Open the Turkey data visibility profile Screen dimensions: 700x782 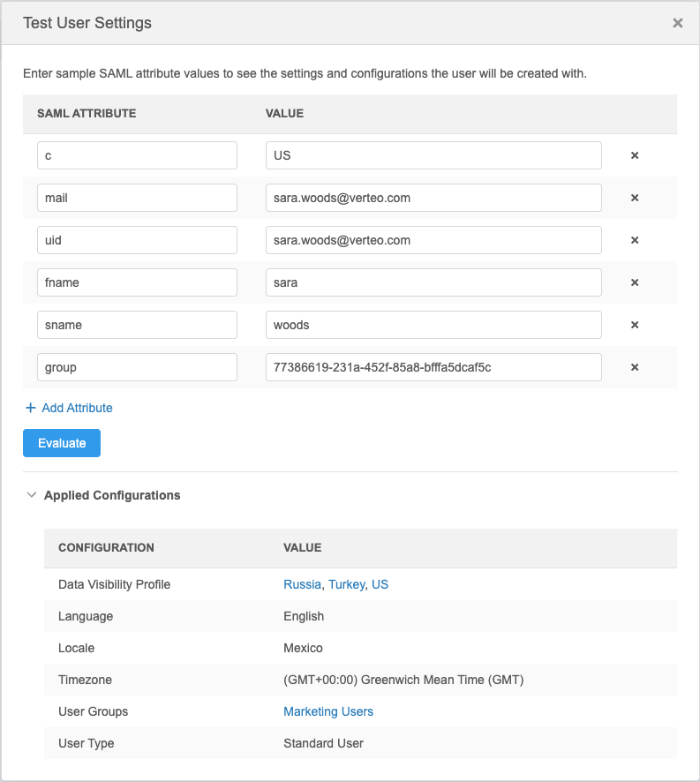pyautogui.click(x=346, y=584)
